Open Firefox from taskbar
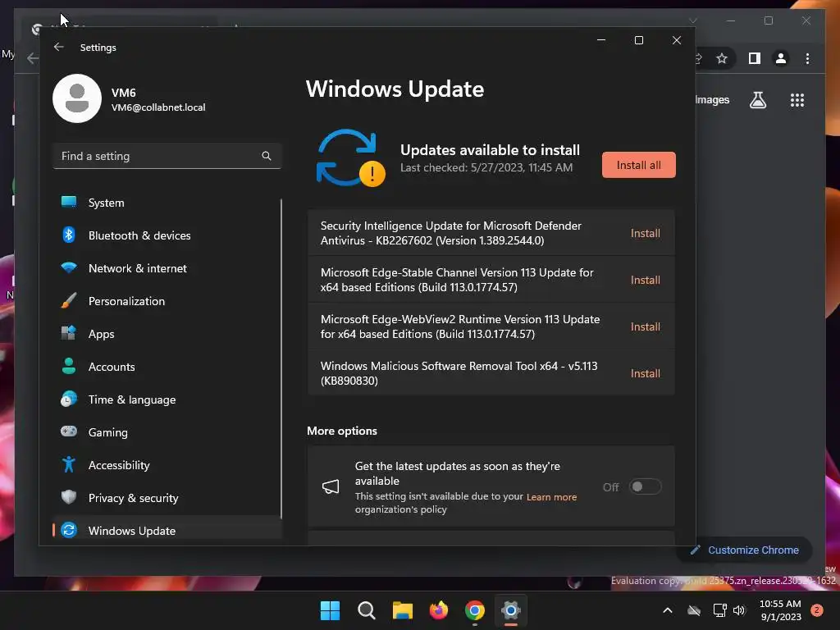This screenshot has height=630, width=840. click(439, 610)
